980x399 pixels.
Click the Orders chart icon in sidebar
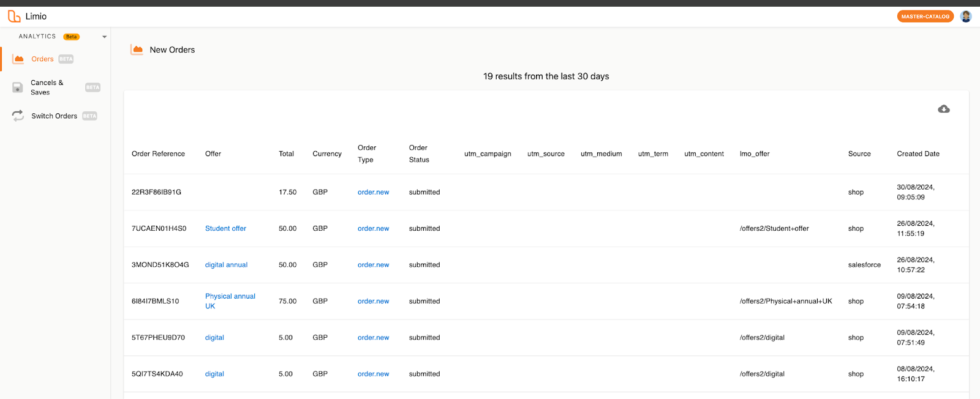pyautogui.click(x=18, y=59)
